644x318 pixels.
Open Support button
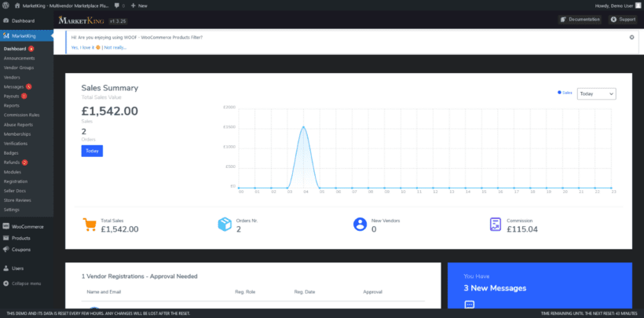[x=623, y=20]
